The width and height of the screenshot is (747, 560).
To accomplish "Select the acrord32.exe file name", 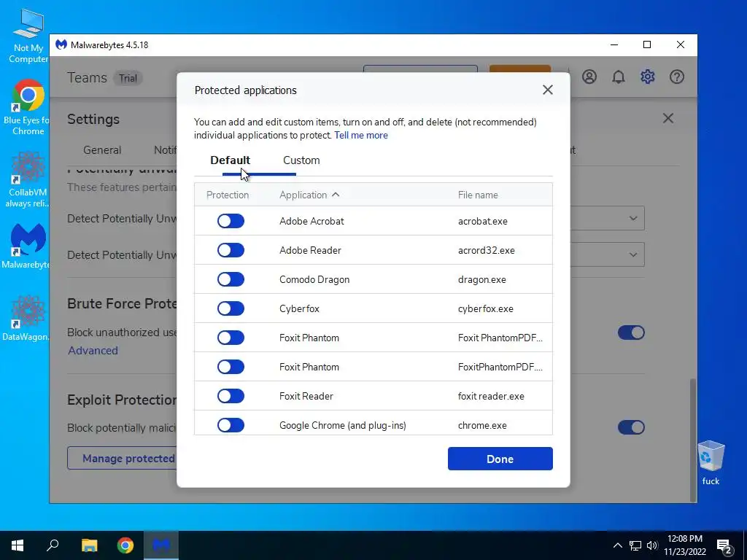I will pos(487,250).
